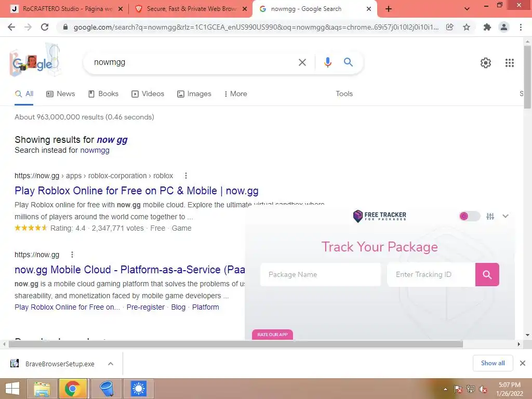
Task: Expand the BraveBrowserSetup.exe download options
Action: pos(111,364)
